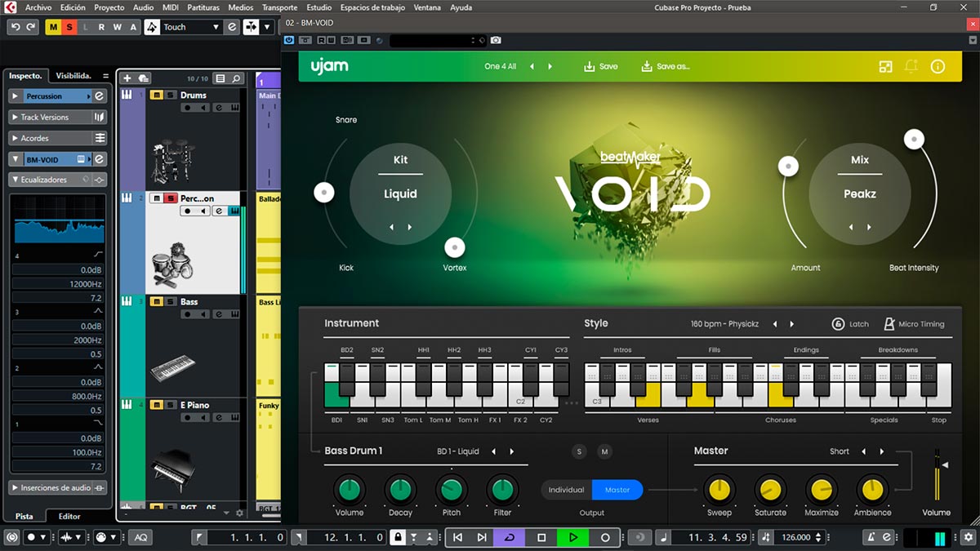Search tracks with the magnifier icon

click(x=236, y=78)
